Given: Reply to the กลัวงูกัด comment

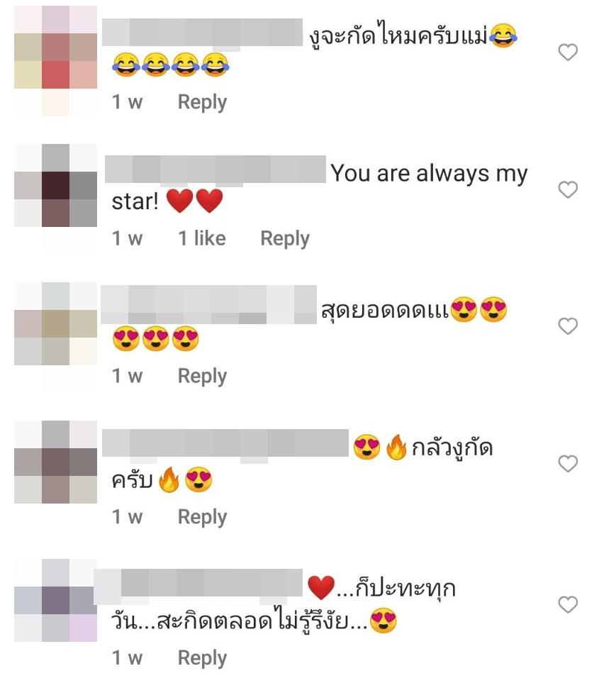Looking at the screenshot, I should (202, 518).
